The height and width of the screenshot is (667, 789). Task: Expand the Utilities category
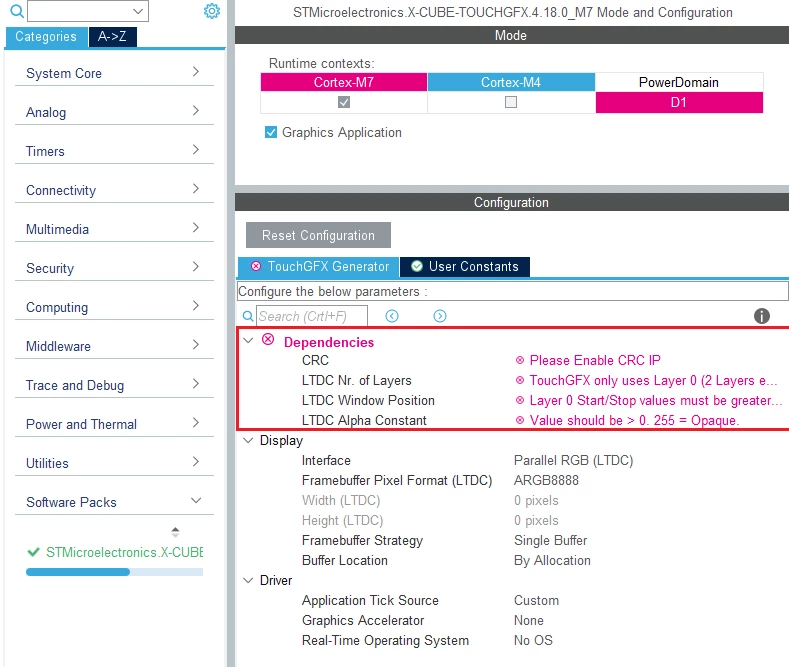[x=114, y=463]
